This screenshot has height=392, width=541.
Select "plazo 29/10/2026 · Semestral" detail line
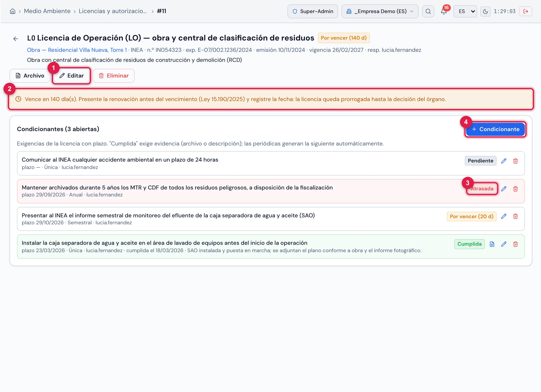pyautogui.click(x=77, y=223)
